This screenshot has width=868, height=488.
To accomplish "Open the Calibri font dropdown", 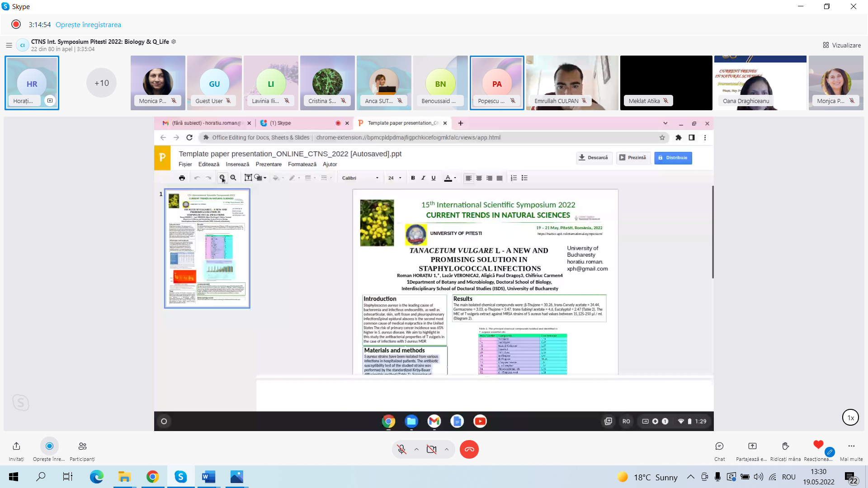I will point(360,178).
